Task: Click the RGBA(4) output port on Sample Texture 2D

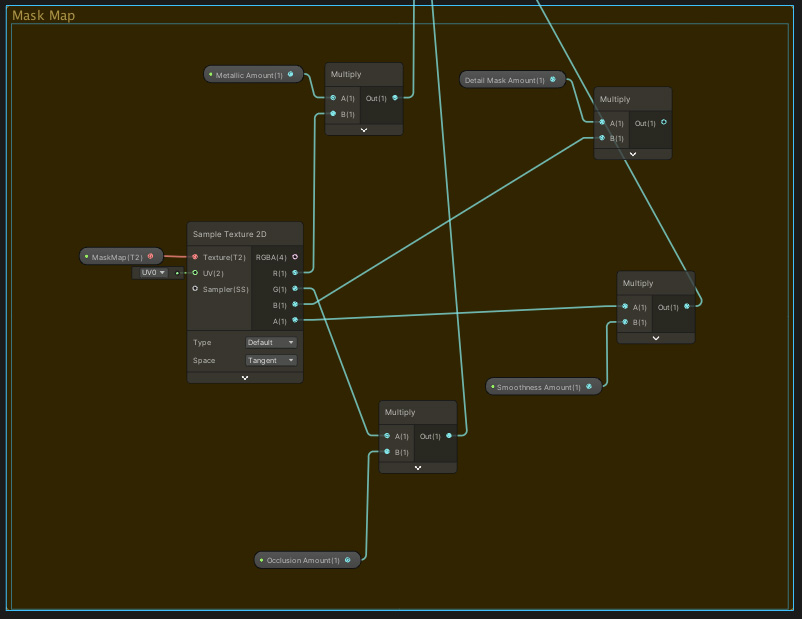Action: (294, 257)
